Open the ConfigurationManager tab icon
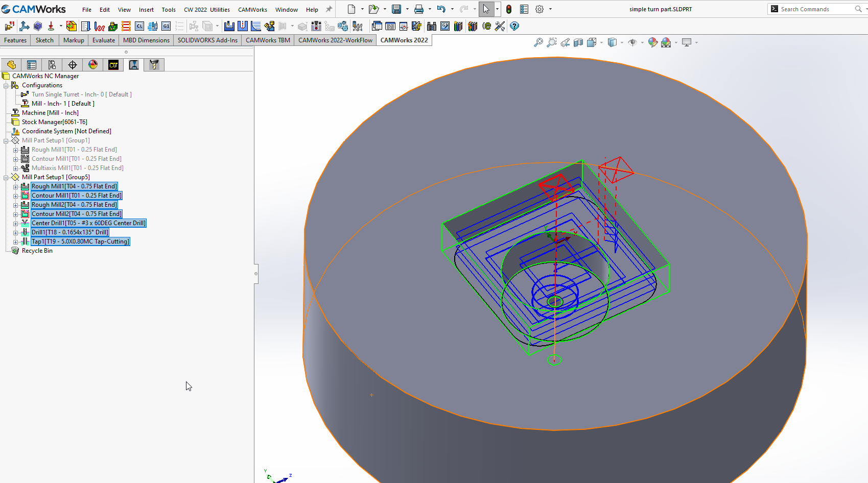868x483 pixels. click(52, 65)
